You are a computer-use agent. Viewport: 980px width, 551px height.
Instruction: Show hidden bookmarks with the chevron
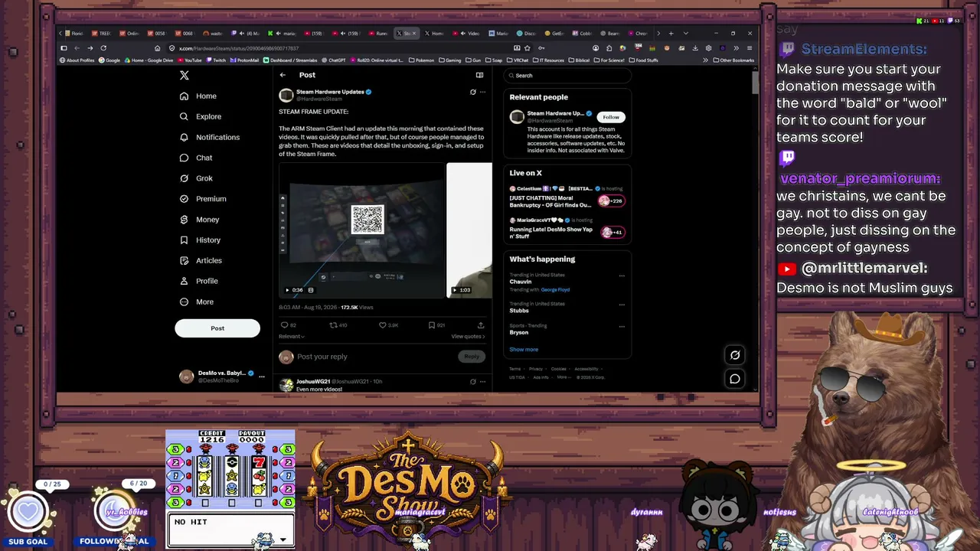tap(705, 60)
